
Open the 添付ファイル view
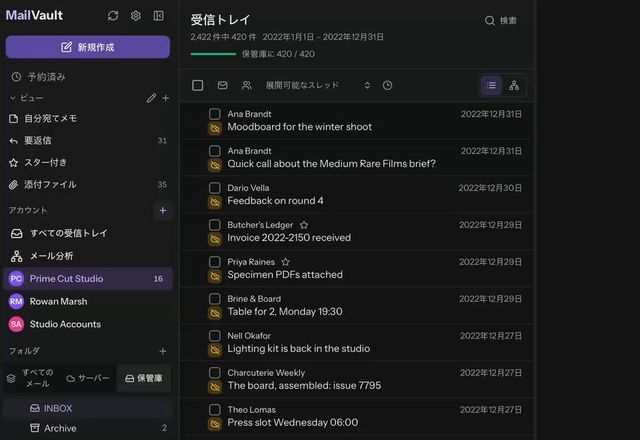88,184
